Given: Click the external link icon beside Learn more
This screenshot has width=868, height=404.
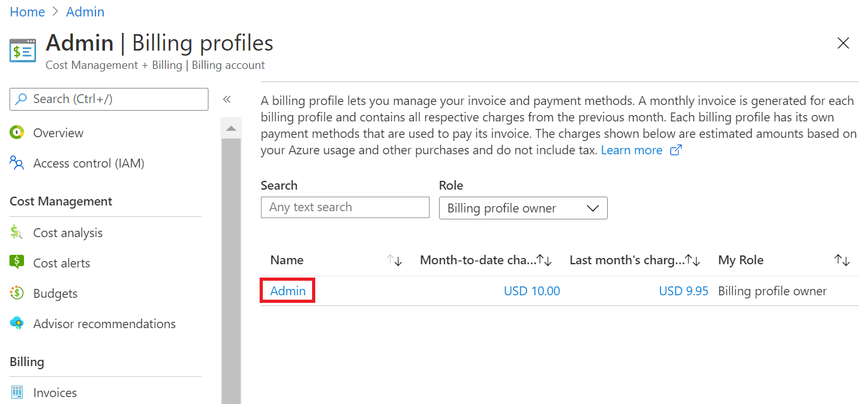Looking at the screenshot, I should coord(675,150).
